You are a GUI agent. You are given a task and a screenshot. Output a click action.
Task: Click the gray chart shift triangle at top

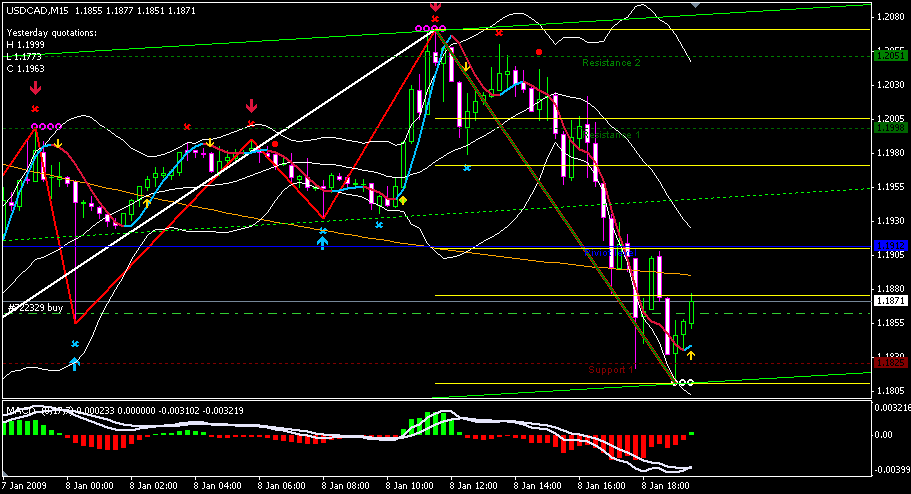click(x=696, y=5)
